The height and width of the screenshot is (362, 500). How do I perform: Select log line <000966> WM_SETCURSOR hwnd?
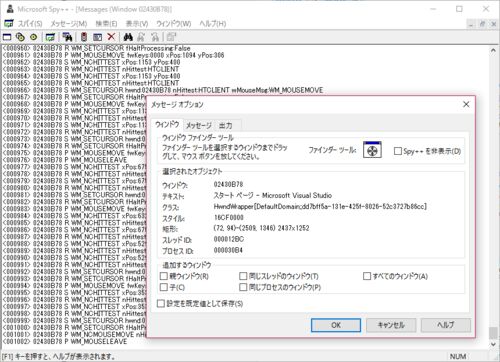163,90
